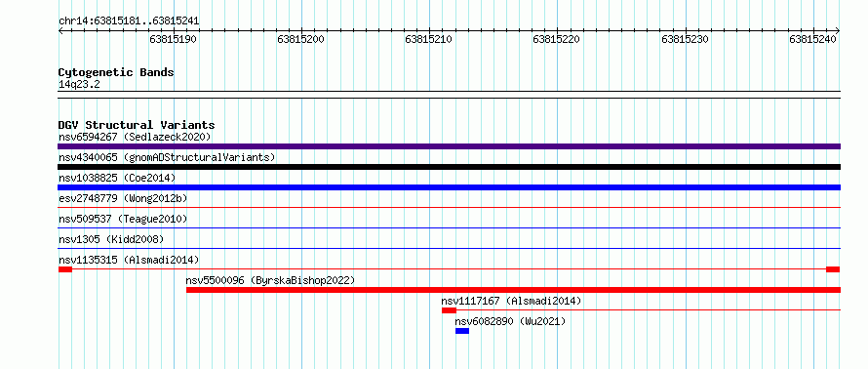Click the nsv5500096 (ByrskaBishop2022) label
The height and width of the screenshot is (369, 868).
(x=270, y=280)
